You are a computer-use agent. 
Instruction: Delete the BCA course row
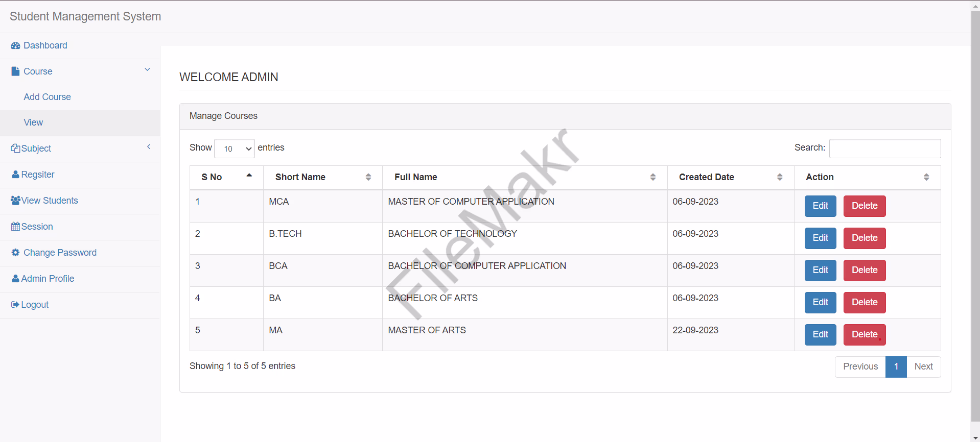(x=865, y=271)
